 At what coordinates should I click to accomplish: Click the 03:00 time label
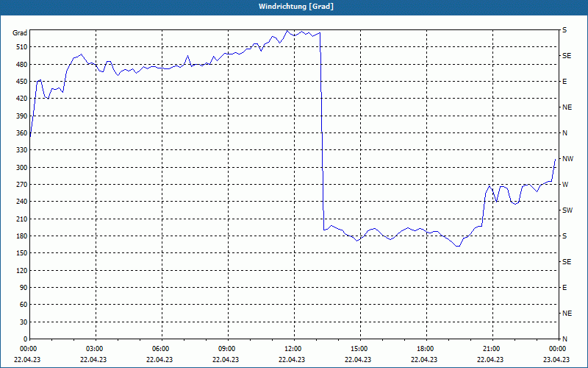94,349
